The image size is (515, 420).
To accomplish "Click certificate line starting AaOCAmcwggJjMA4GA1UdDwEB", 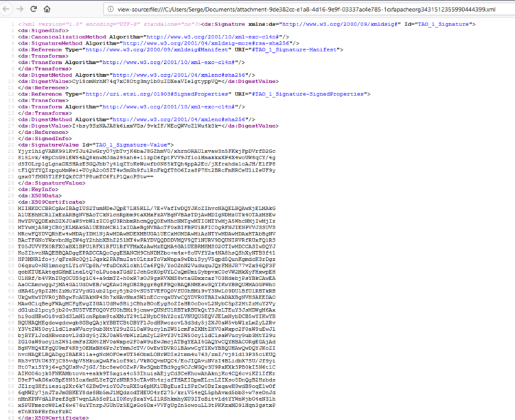I will tap(146, 285).
